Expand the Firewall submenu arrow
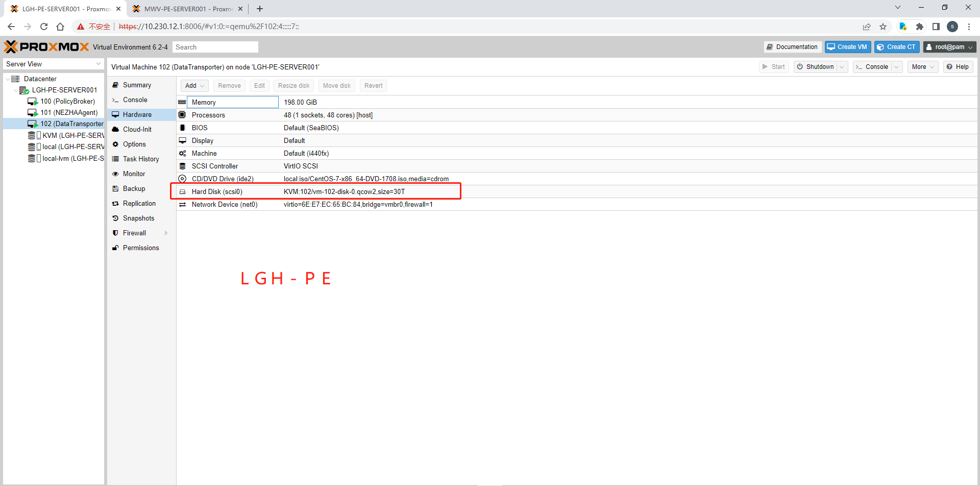980x486 pixels. pyautogui.click(x=166, y=233)
